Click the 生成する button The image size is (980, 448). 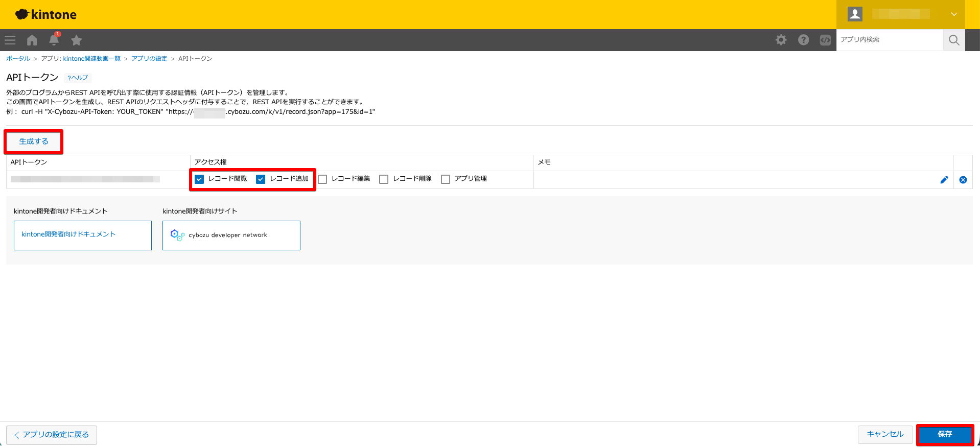(34, 142)
